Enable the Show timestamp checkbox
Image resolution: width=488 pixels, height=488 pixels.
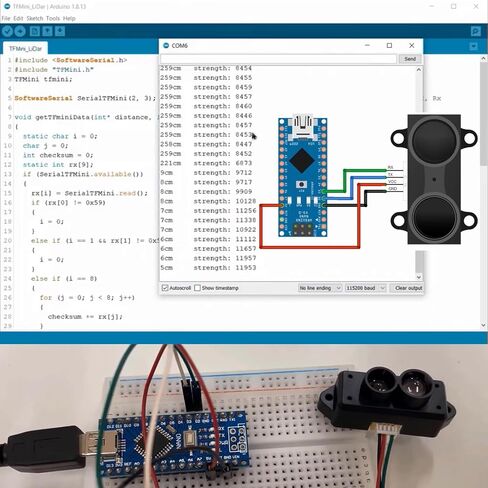click(x=197, y=288)
